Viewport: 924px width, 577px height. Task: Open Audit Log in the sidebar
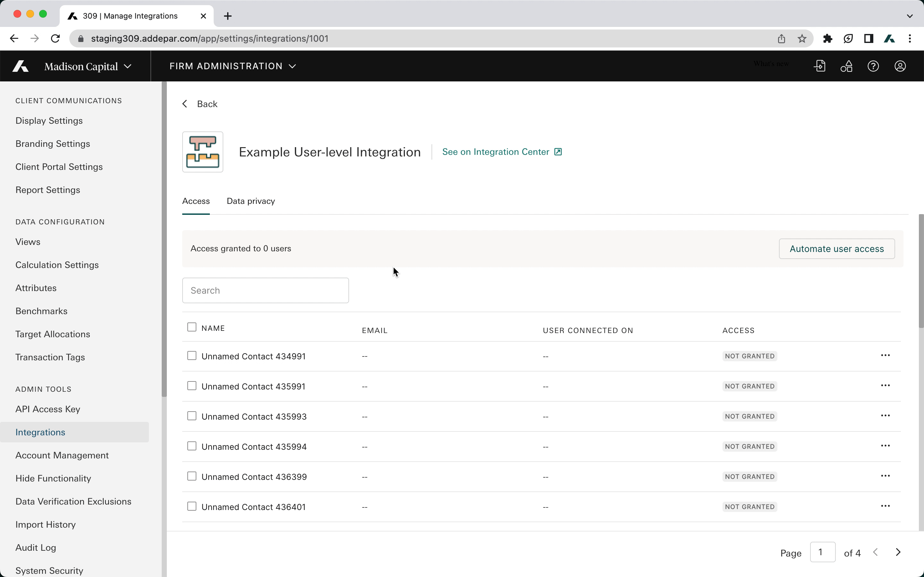click(x=36, y=548)
